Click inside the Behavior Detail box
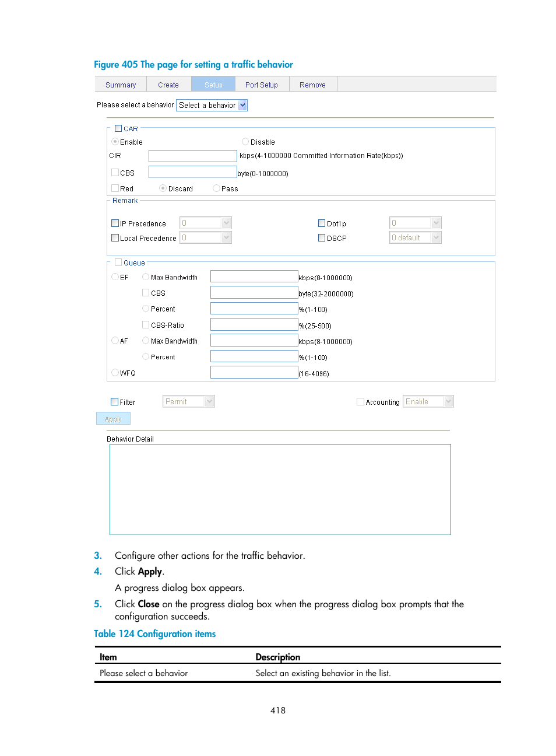Image resolution: width=556 pixels, height=756 pixels. 280,489
